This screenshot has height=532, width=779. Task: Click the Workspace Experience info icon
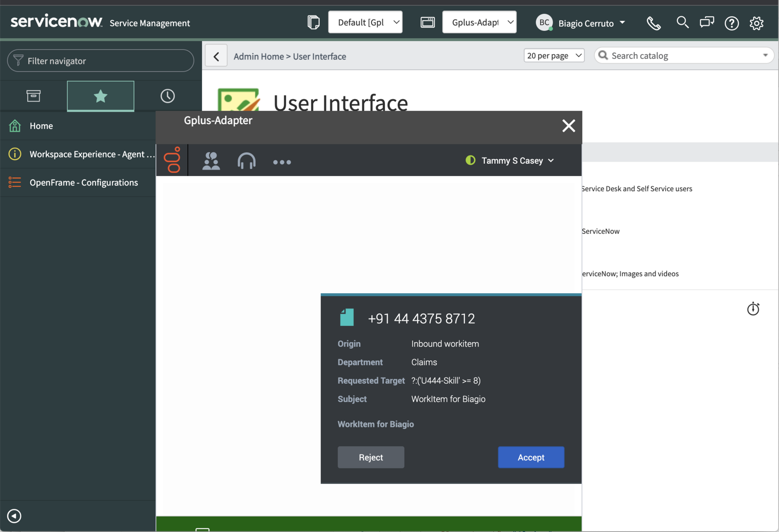15,154
